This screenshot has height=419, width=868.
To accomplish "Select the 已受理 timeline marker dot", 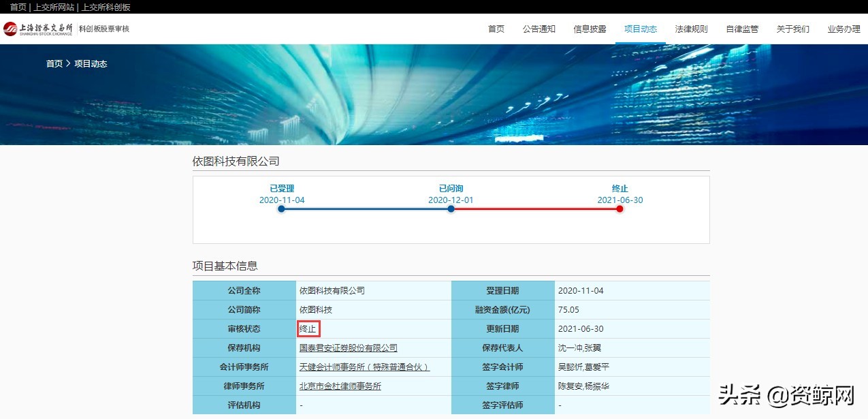I will 281,209.
